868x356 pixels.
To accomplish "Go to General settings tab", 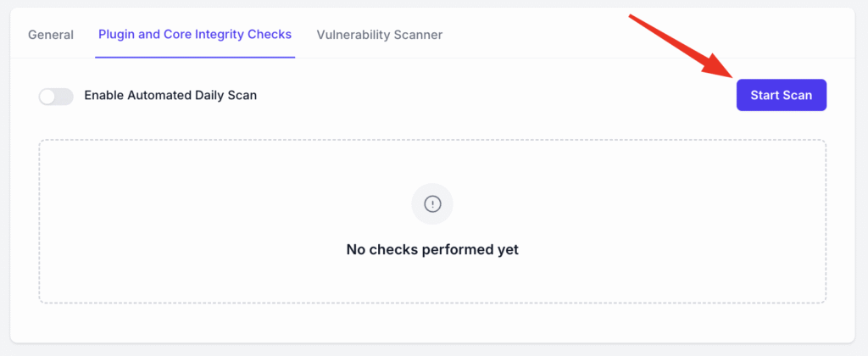I will 51,35.
